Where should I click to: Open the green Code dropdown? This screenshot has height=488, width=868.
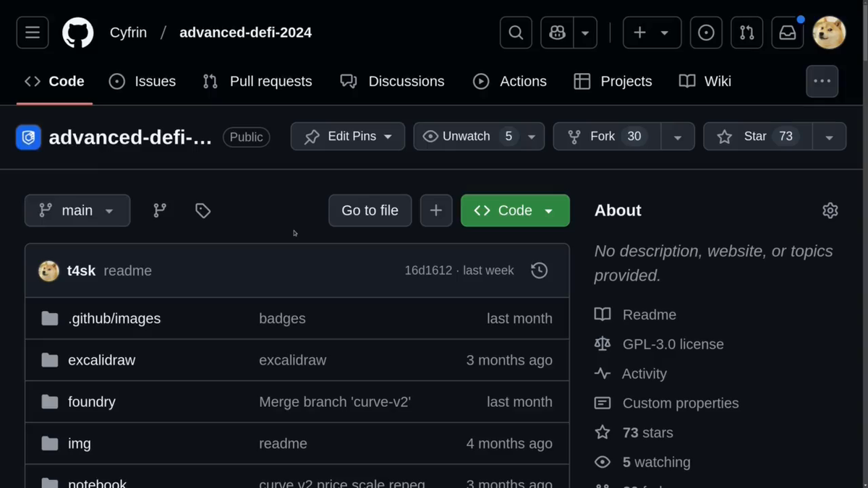pyautogui.click(x=515, y=210)
